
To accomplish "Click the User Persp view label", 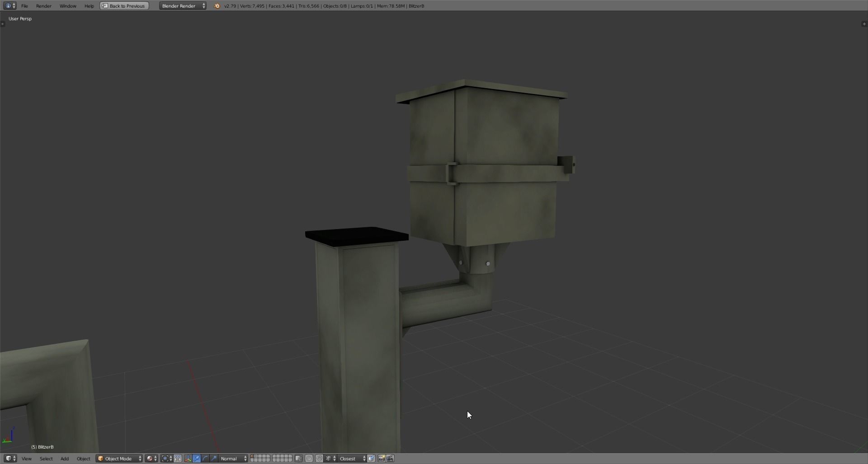I will coord(20,19).
